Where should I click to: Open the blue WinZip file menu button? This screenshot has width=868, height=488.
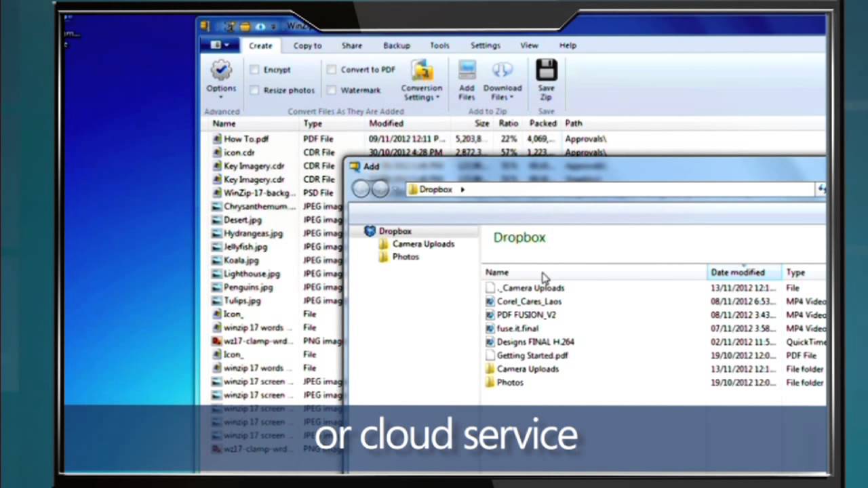click(219, 45)
